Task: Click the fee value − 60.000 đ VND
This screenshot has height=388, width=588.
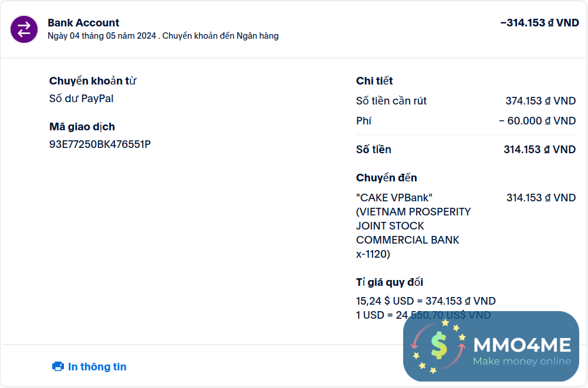Action: coord(537,121)
